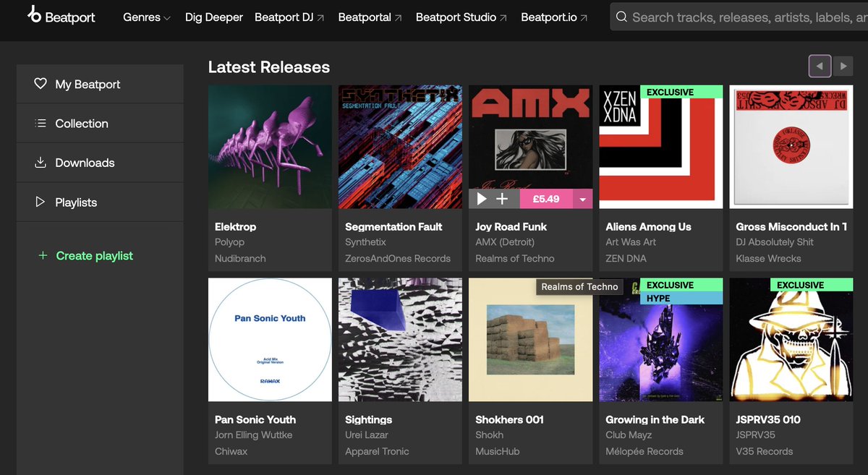Open label MusicHub
This screenshot has height=475, width=868.
pos(497,451)
